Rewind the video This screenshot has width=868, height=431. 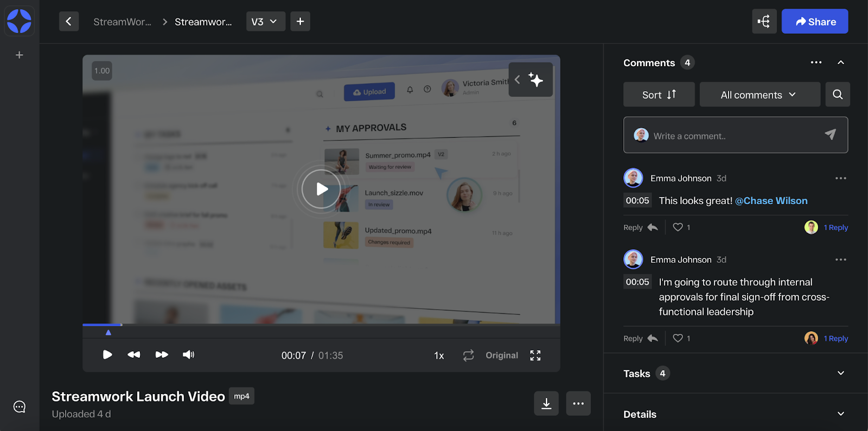[133, 354]
